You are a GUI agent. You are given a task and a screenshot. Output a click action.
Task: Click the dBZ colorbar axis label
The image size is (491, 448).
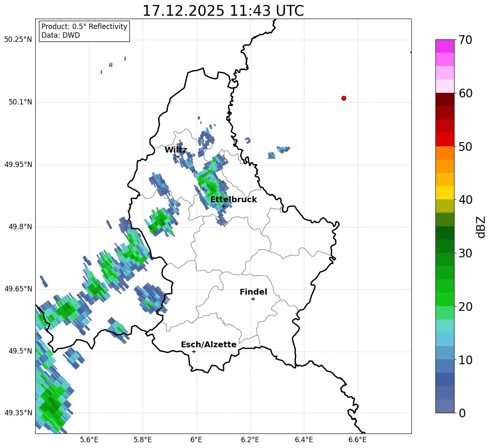pyautogui.click(x=481, y=227)
